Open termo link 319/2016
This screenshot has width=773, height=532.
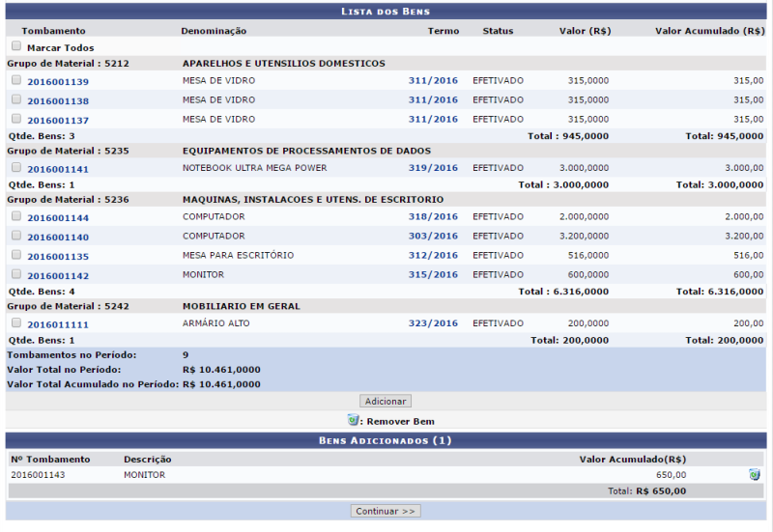(433, 167)
